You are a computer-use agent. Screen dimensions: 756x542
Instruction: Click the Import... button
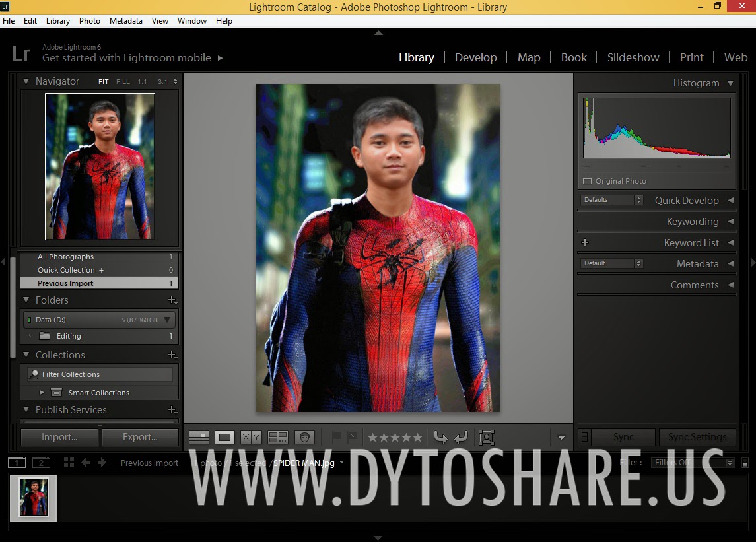coord(59,437)
